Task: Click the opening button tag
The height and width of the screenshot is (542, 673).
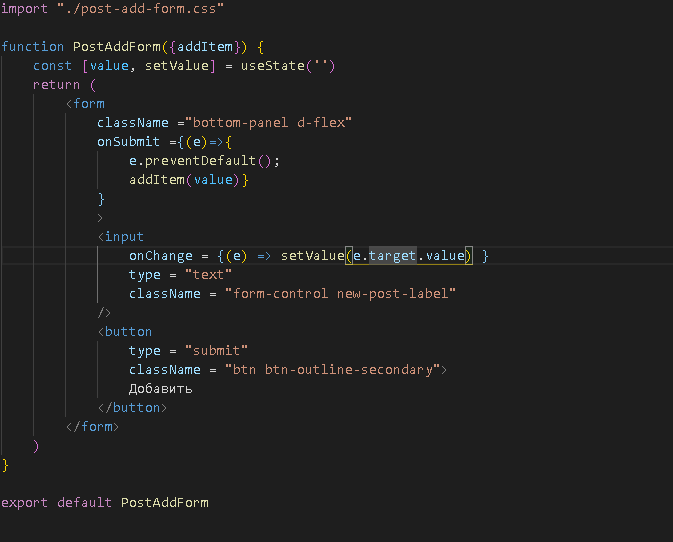Action: click(x=125, y=332)
